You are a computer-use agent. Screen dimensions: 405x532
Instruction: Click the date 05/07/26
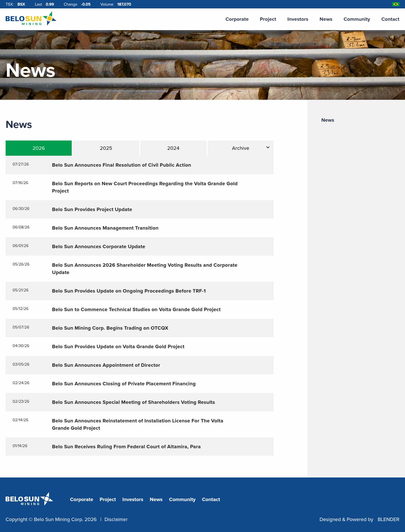click(21, 327)
